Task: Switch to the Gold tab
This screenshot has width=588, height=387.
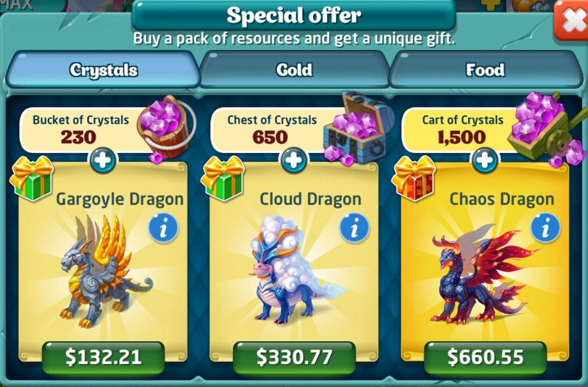Action: pyautogui.click(x=294, y=70)
